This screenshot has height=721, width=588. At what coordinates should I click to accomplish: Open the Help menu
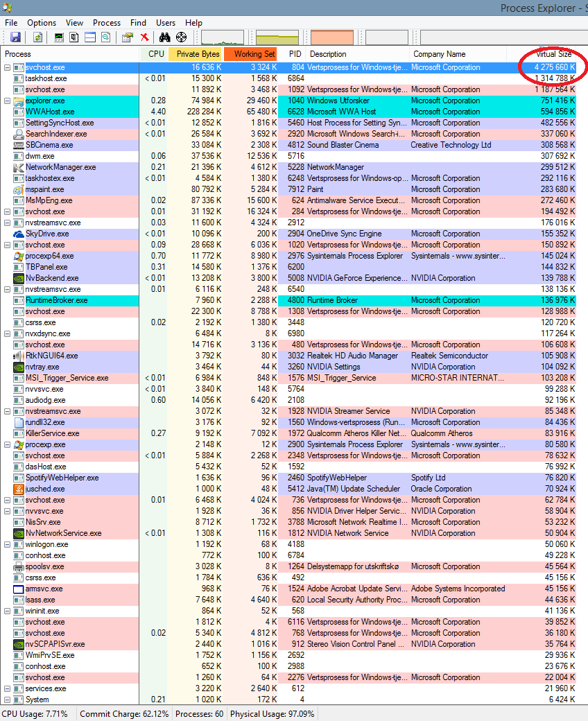coord(193,22)
